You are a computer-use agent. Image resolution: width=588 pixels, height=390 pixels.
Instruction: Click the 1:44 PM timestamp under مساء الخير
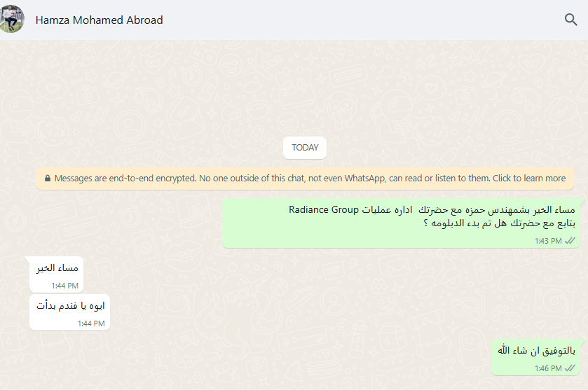[x=65, y=286]
